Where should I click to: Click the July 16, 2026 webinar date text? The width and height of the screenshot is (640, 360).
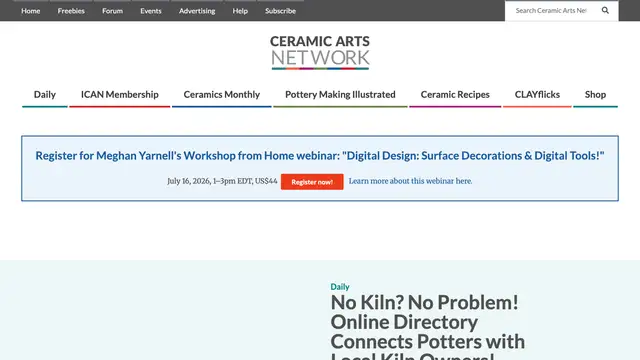pyautogui.click(x=222, y=181)
